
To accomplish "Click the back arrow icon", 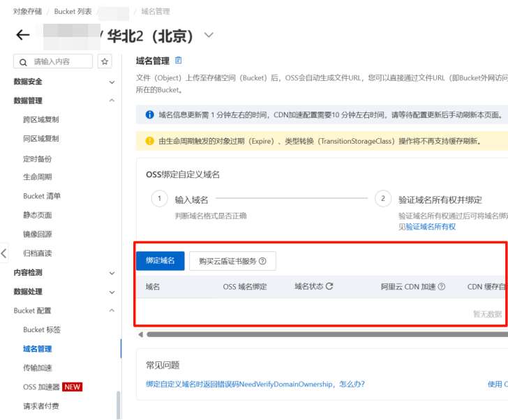I will (x=23, y=36).
